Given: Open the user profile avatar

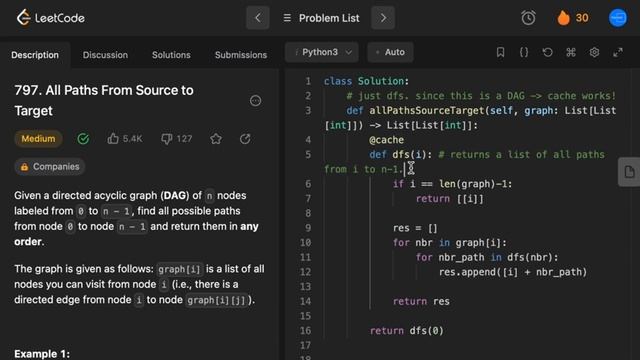Looking at the screenshot, I should [618, 18].
